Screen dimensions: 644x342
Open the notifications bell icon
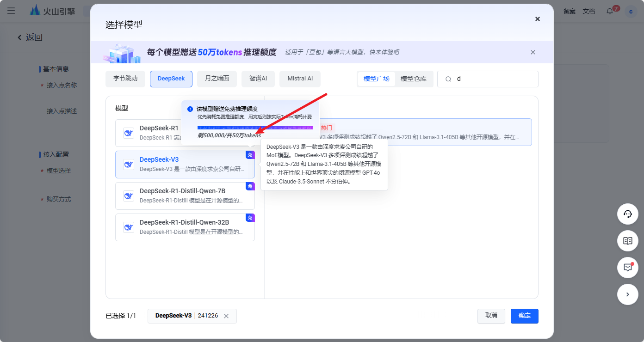click(610, 11)
